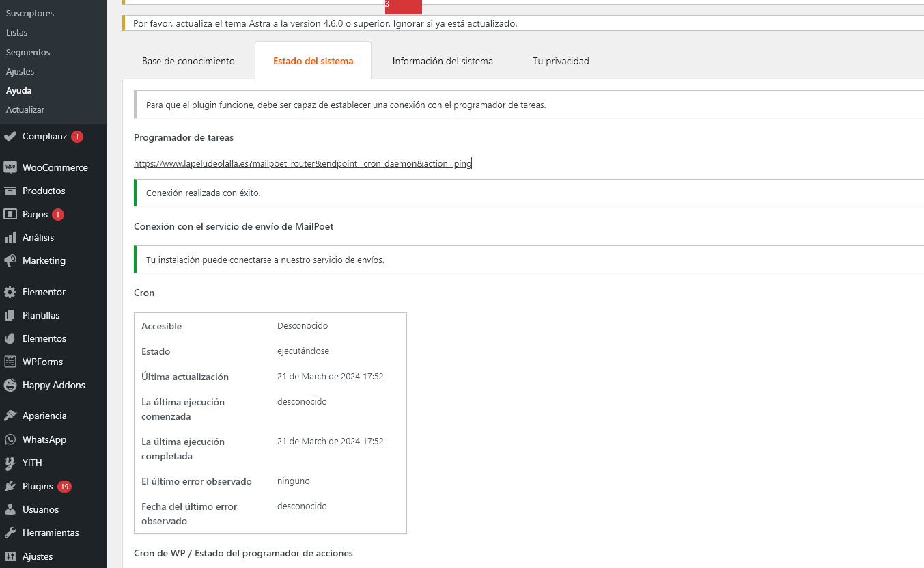
Task: Click the Plantillas pages icon
Action: pyautogui.click(x=10, y=315)
